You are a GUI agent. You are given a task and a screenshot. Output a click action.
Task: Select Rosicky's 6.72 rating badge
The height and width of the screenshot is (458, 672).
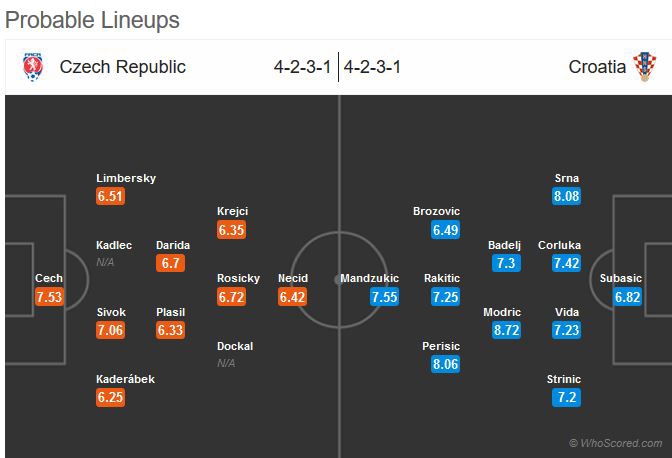pyautogui.click(x=231, y=297)
